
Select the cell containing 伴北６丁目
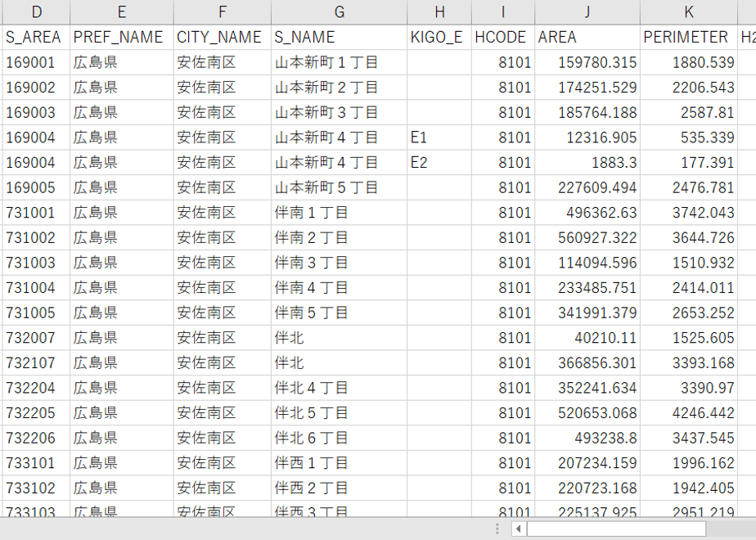339,439
